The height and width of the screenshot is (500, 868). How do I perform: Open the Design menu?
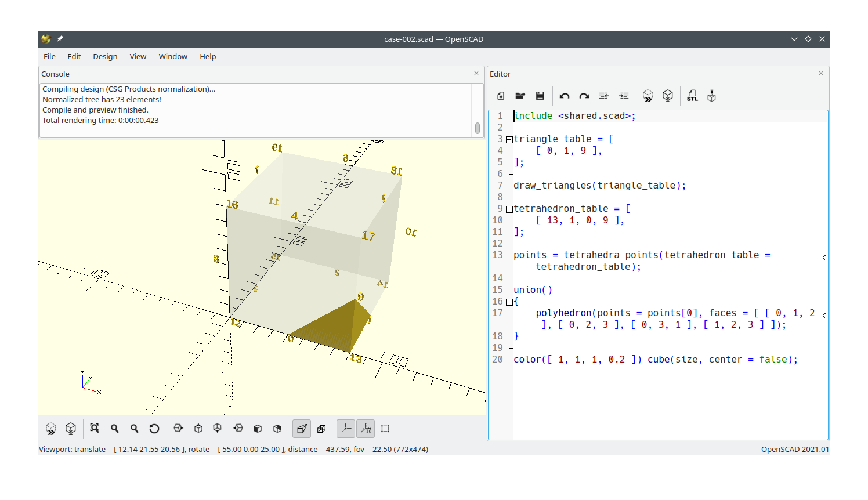[105, 56]
